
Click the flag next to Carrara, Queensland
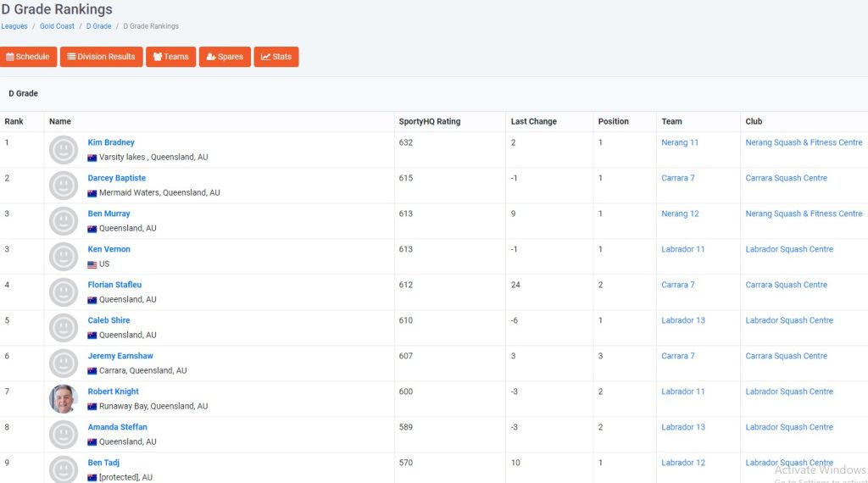92,371
